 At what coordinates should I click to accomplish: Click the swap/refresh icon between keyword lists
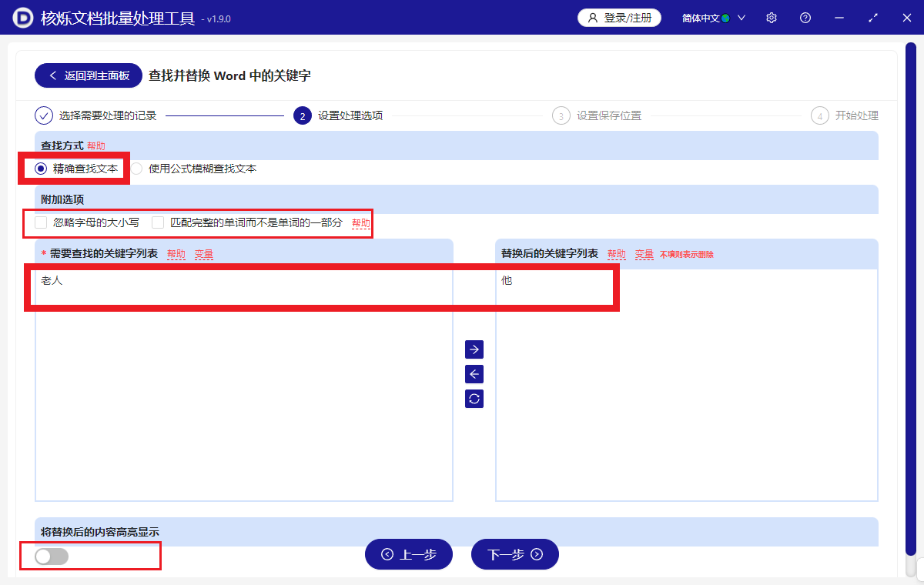[x=474, y=398]
